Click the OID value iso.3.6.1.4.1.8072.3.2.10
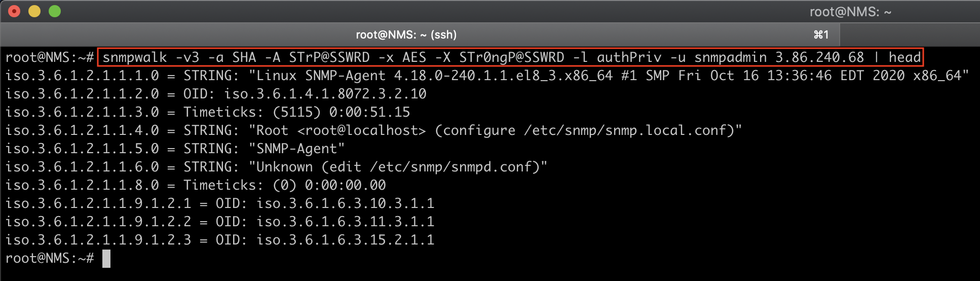This screenshot has height=281, width=980. tap(325, 94)
